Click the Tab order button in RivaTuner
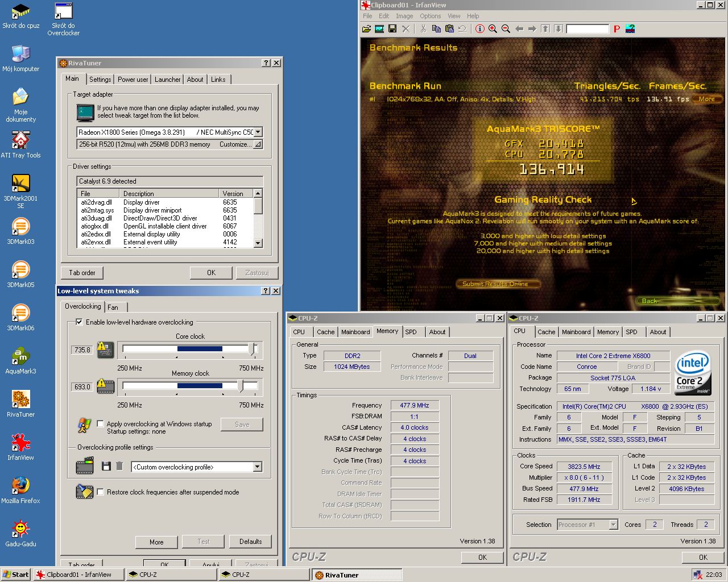 (82, 273)
